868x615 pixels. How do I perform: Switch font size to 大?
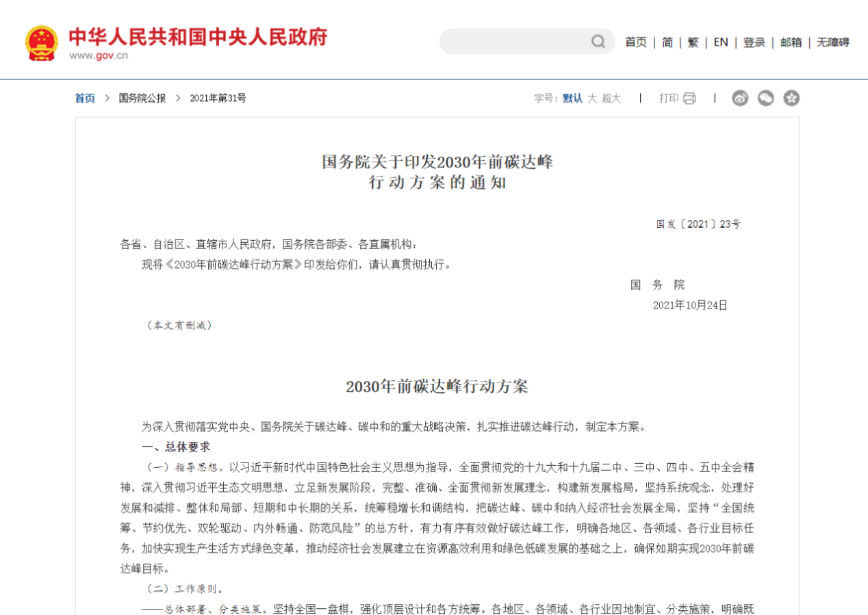[592, 99]
